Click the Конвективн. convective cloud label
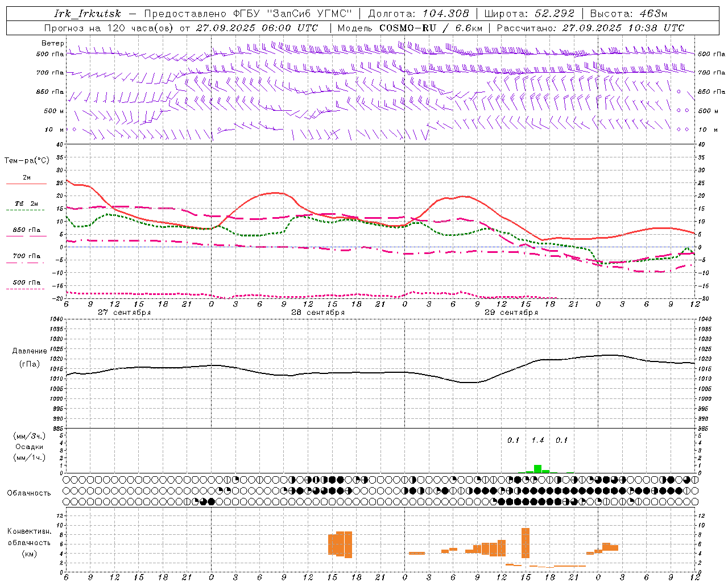 29,531
